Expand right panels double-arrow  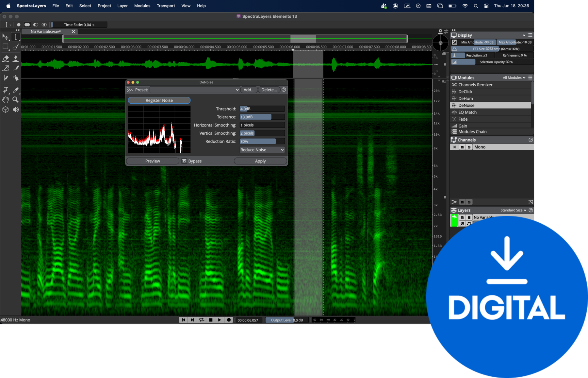tap(454, 30)
